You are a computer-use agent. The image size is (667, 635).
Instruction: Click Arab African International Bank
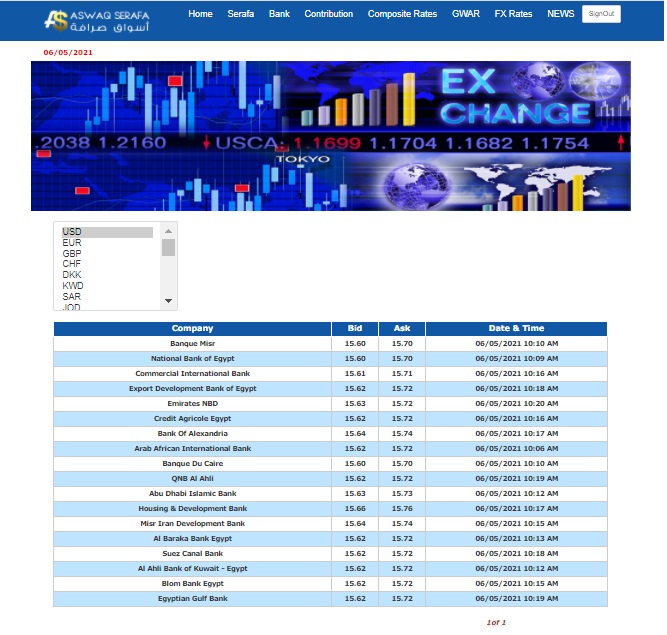point(192,449)
